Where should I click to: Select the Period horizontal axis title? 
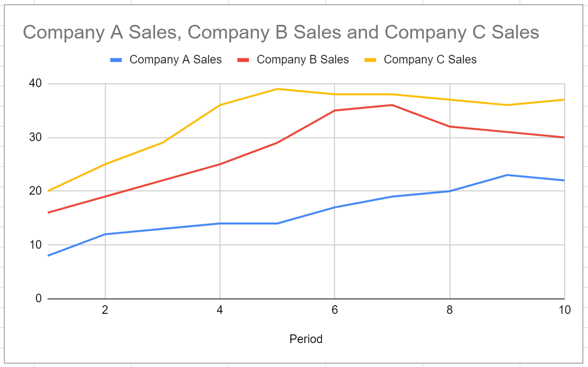point(306,339)
